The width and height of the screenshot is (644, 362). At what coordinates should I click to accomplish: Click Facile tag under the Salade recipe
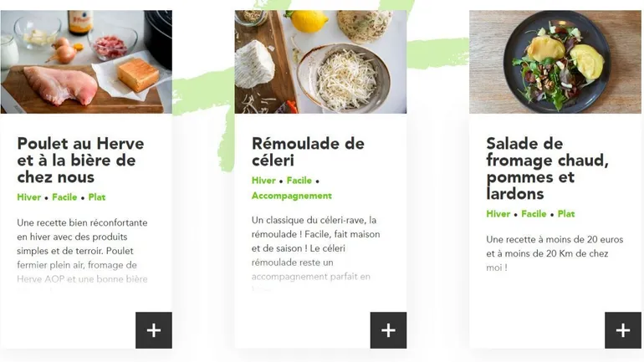[534, 214]
